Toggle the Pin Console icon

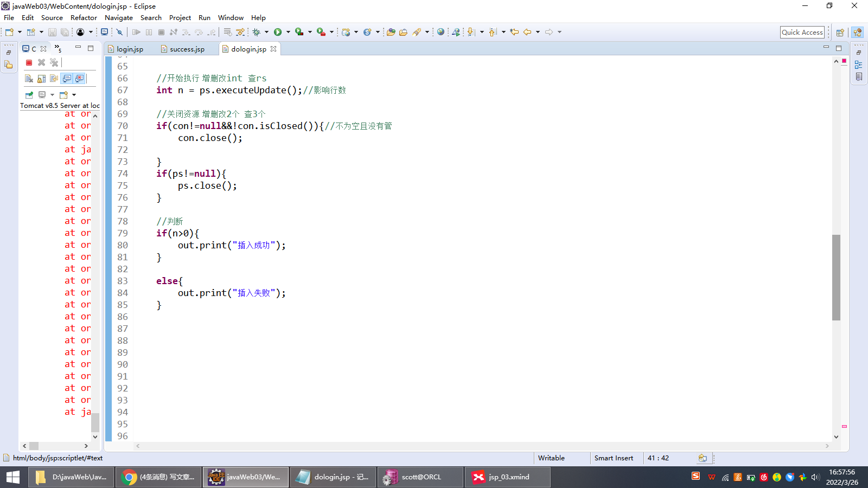click(x=29, y=95)
